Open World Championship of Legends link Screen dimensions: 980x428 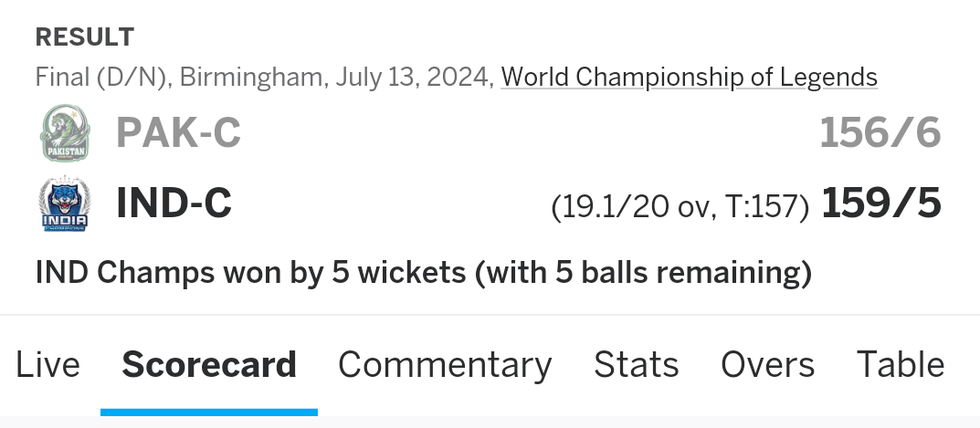pos(689,78)
